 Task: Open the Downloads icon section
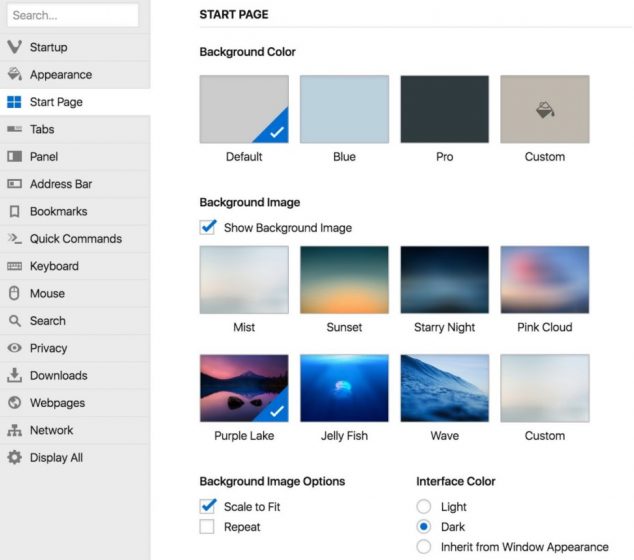point(14,376)
